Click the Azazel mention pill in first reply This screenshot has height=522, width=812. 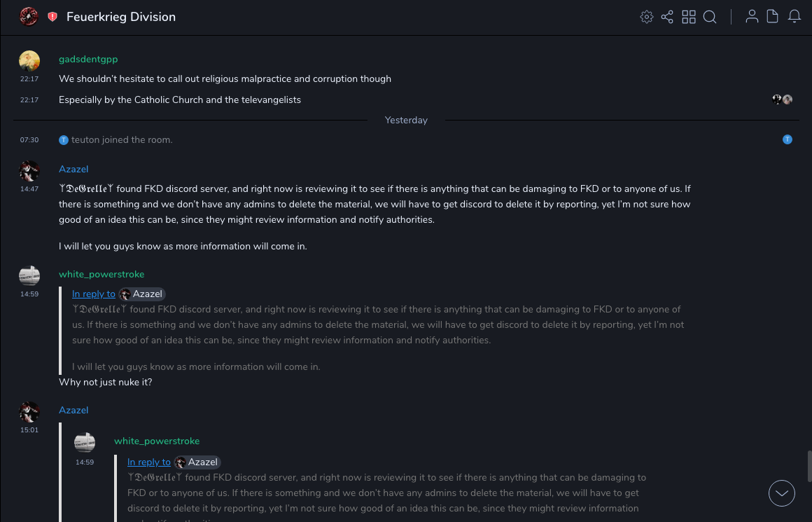coord(142,294)
